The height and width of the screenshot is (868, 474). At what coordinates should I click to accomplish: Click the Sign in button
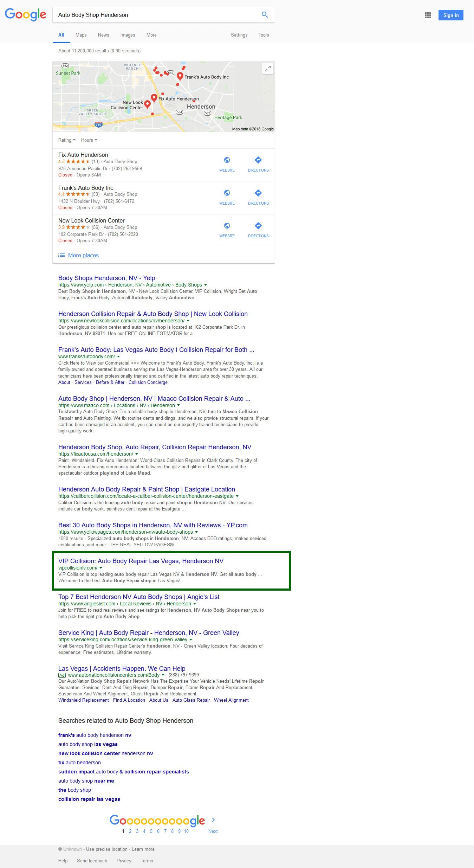451,15
